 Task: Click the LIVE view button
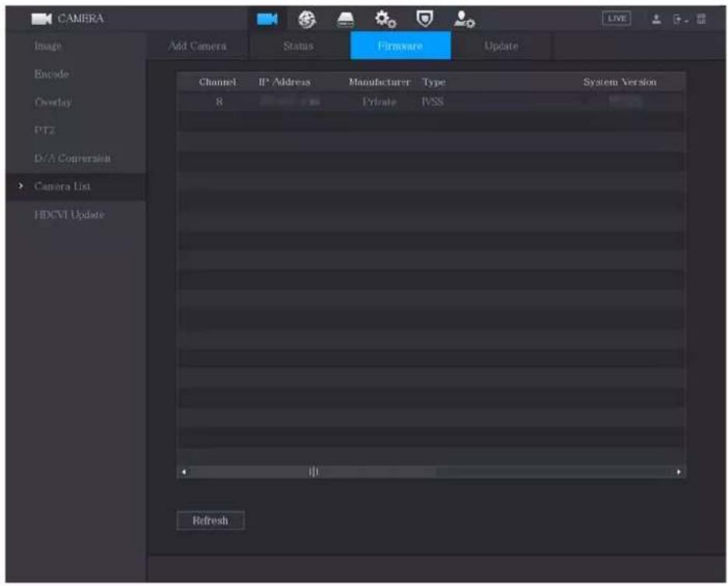click(616, 19)
